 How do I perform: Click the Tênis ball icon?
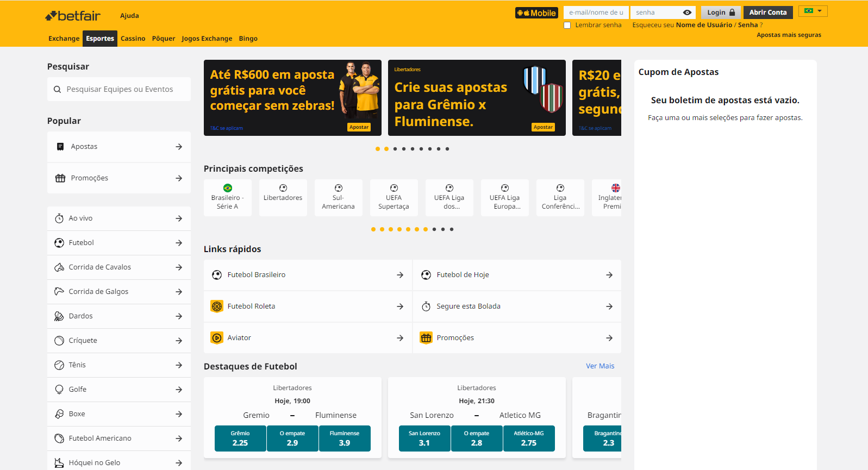59,365
